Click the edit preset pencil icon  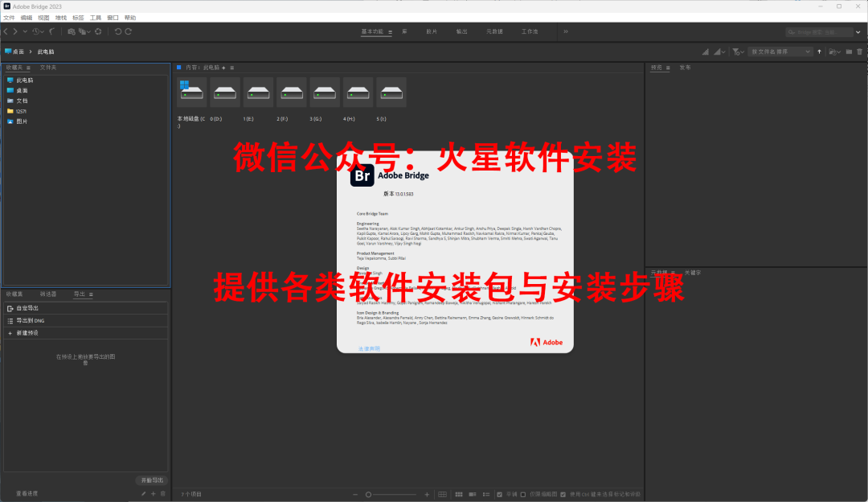(x=143, y=494)
